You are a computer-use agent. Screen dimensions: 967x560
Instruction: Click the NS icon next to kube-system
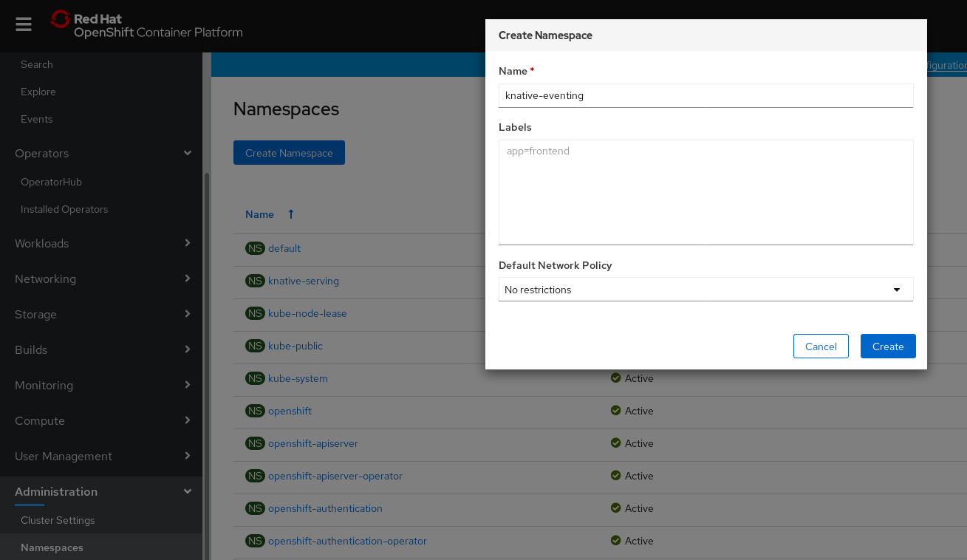click(255, 378)
